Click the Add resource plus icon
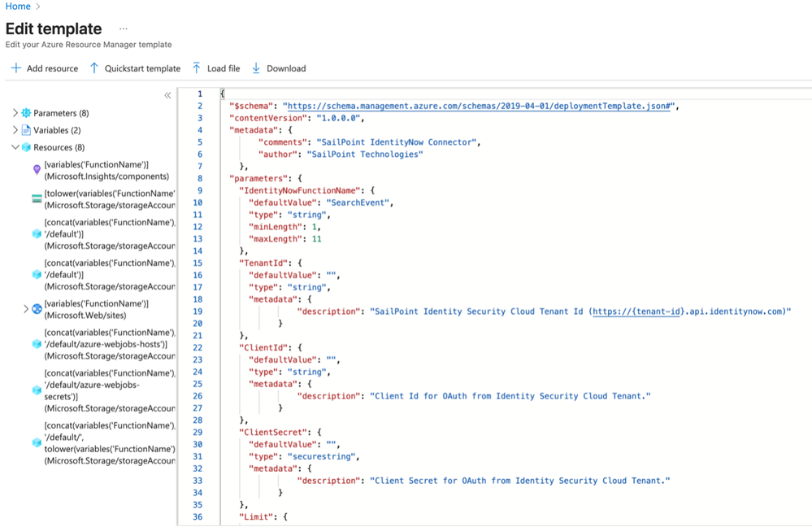The height and width of the screenshot is (527, 812). (x=16, y=68)
